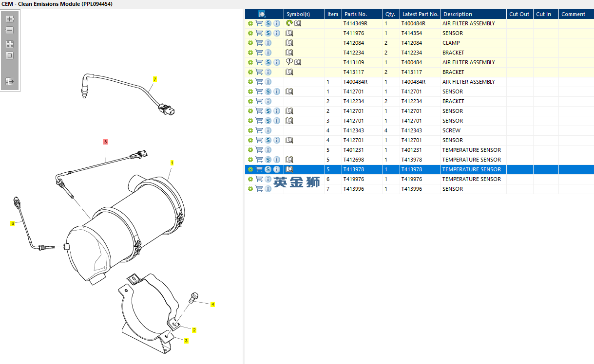Click the single square fit-view icon
Viewport: 594px width, 364px height.
pyautogui.click(x=10, y=55)
